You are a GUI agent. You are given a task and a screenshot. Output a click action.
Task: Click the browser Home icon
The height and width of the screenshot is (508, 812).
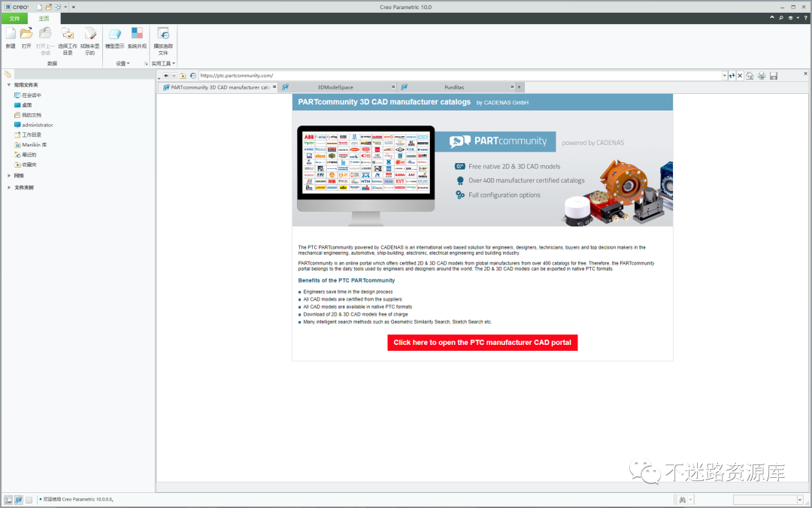tap(750, 76)
